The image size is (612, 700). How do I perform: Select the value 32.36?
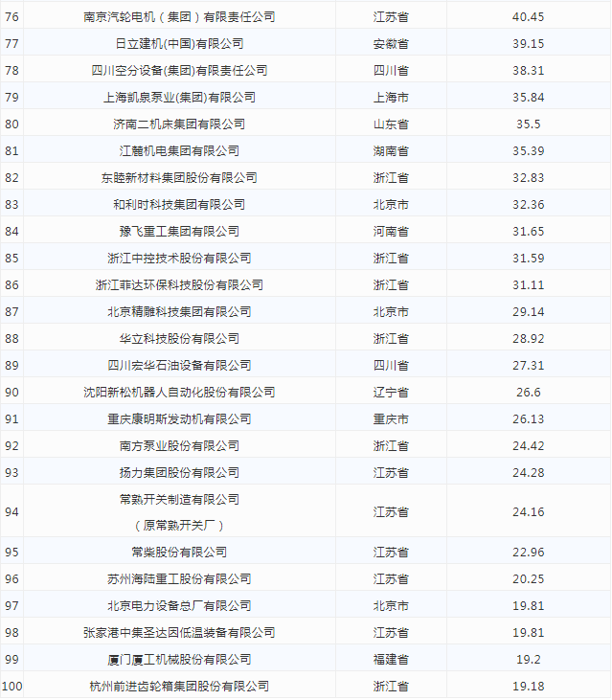click(528, 205)
